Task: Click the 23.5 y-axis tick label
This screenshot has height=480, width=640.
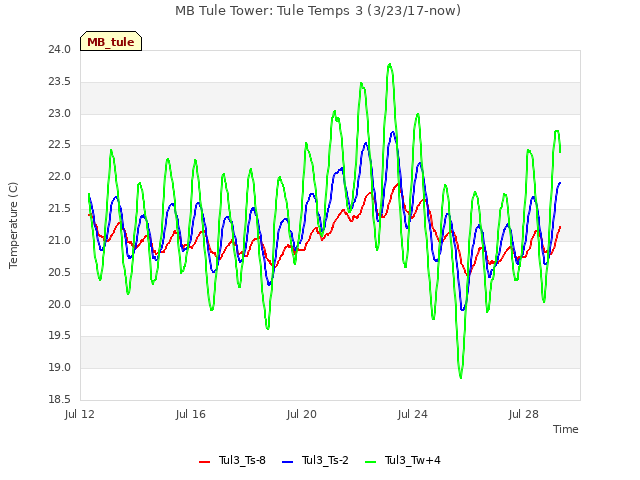Action: 60,82
